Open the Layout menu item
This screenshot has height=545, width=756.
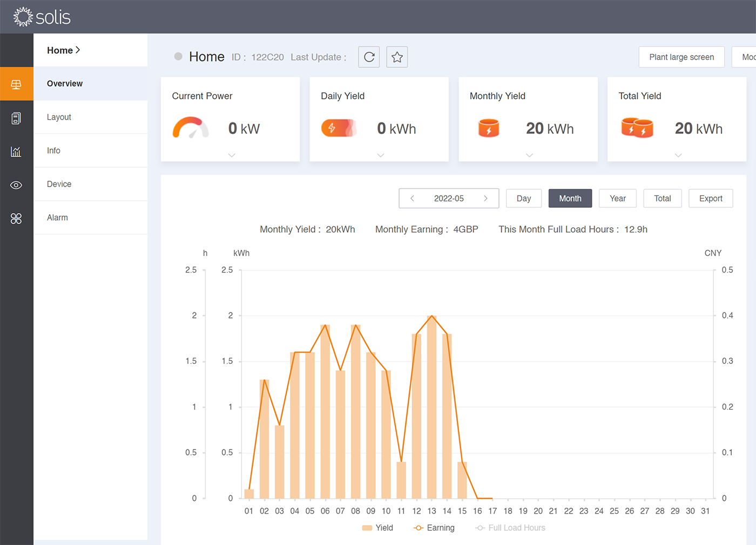click(x=59, y=117)
